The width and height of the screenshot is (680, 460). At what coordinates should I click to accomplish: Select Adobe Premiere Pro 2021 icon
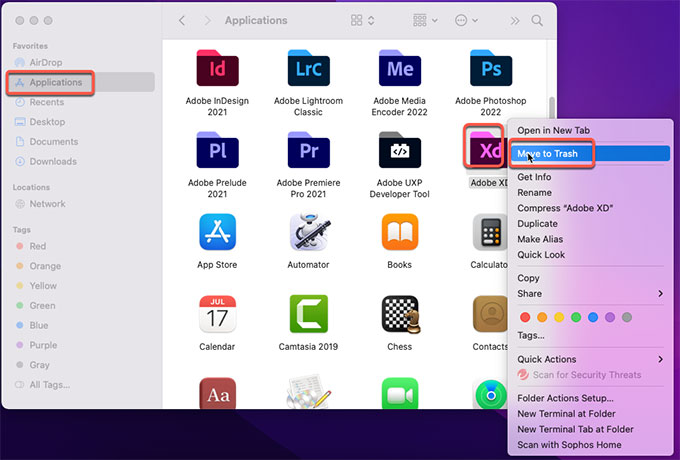[x=308, y=150]
